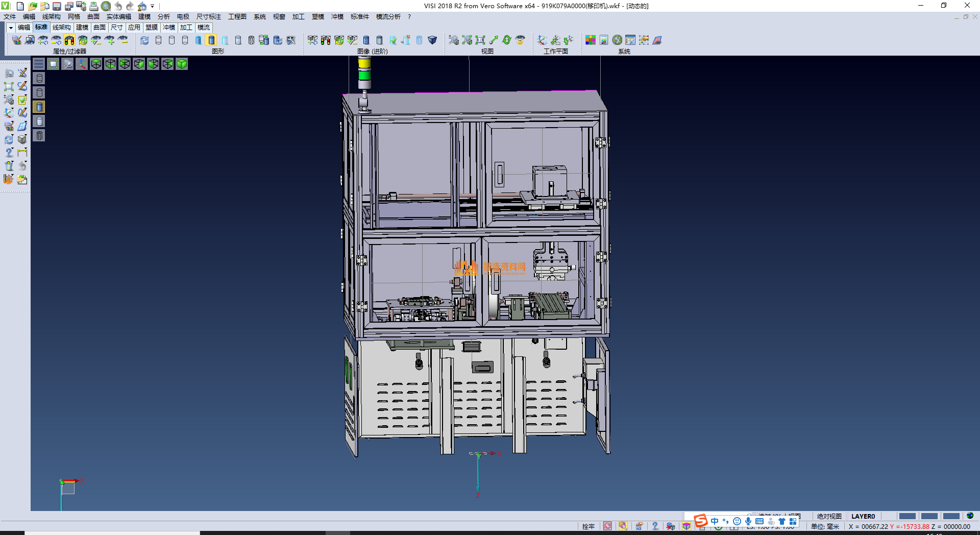
Task: Select the solid green cube view icon
Action: click(182, 64)
